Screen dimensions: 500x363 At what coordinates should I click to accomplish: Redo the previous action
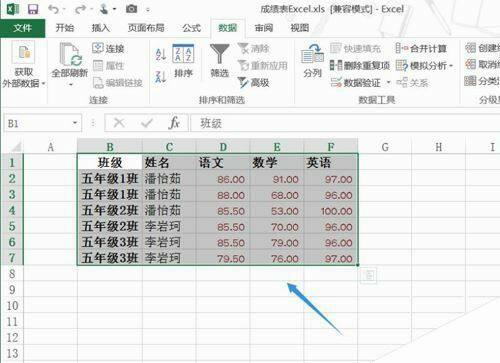pyautogui.click(x=80, y=9)
